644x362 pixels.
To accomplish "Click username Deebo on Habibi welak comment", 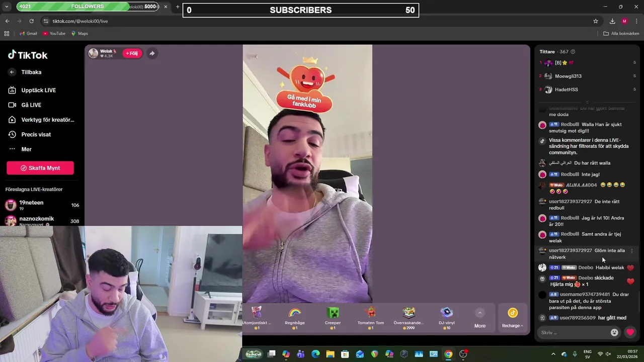I will coord(586,267).
